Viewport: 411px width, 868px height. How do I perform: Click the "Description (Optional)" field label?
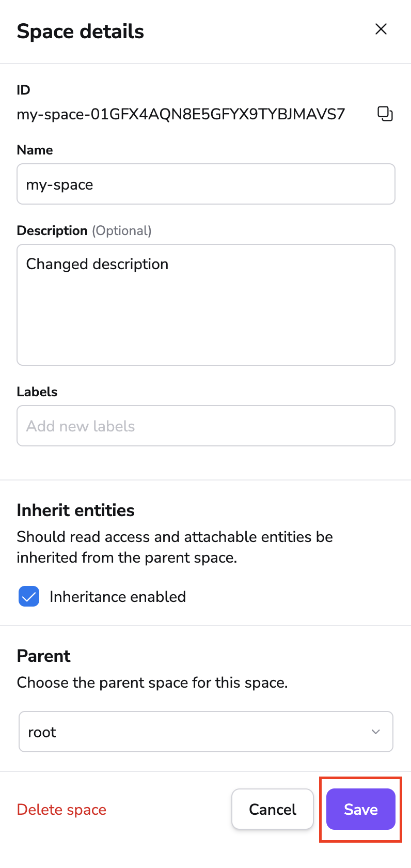(x=84, y=230)
